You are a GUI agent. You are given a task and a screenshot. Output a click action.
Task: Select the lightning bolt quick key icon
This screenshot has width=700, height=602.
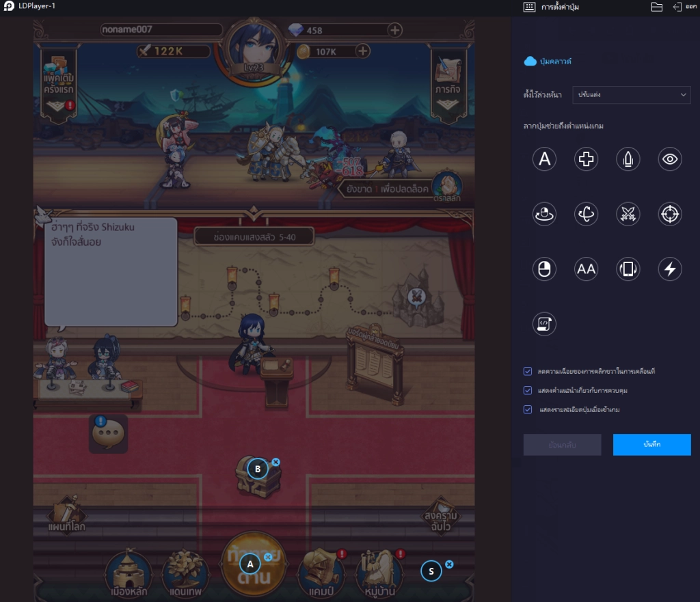coord(670,269)
